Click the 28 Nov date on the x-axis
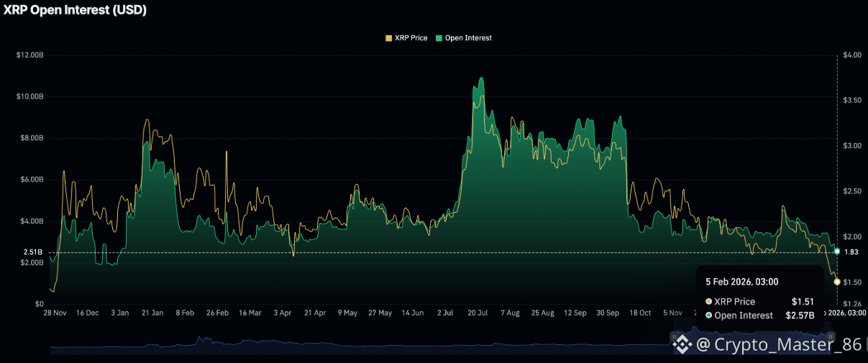The image size is (868, 363). pyautogui.click(x=55, y=313)
